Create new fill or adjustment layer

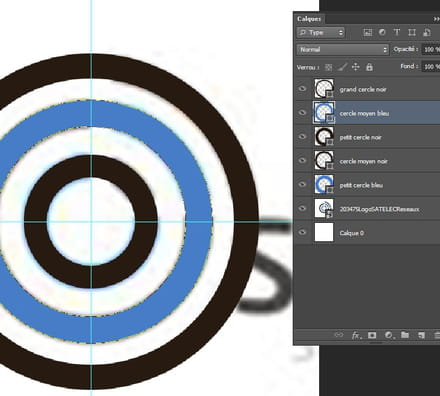[389, 335]
